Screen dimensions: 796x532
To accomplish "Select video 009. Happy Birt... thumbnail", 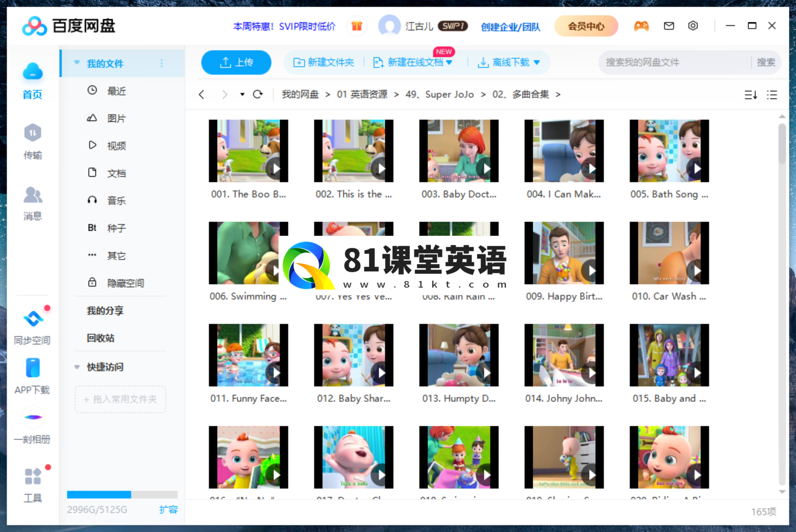I will coord(564,253).
